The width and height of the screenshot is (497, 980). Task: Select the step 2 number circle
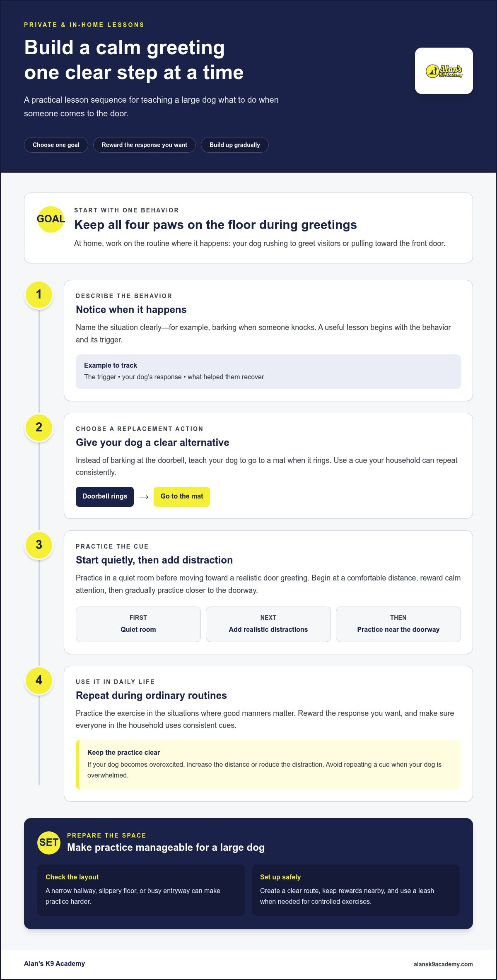tap(39, 427)
